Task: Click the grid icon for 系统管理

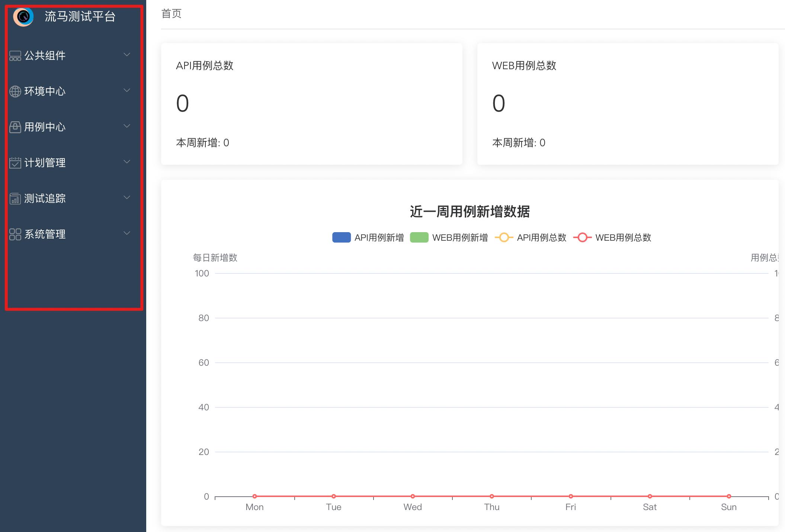Action: 15,234
